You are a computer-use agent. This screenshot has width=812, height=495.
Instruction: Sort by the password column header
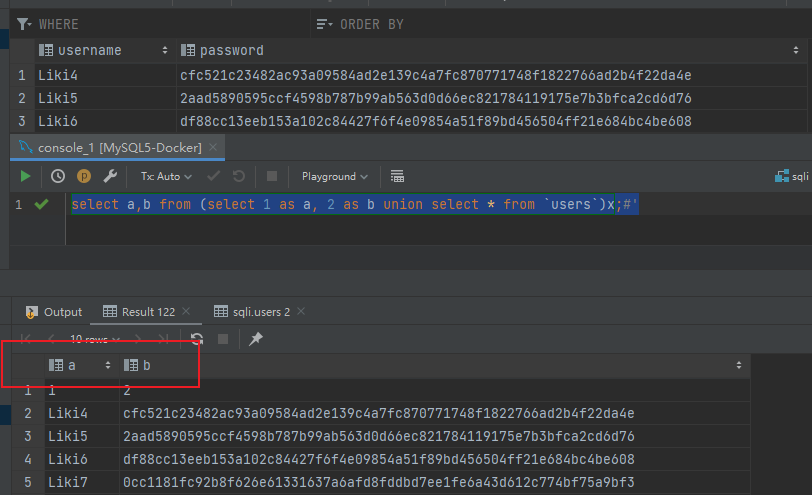[x=231, y=50]
